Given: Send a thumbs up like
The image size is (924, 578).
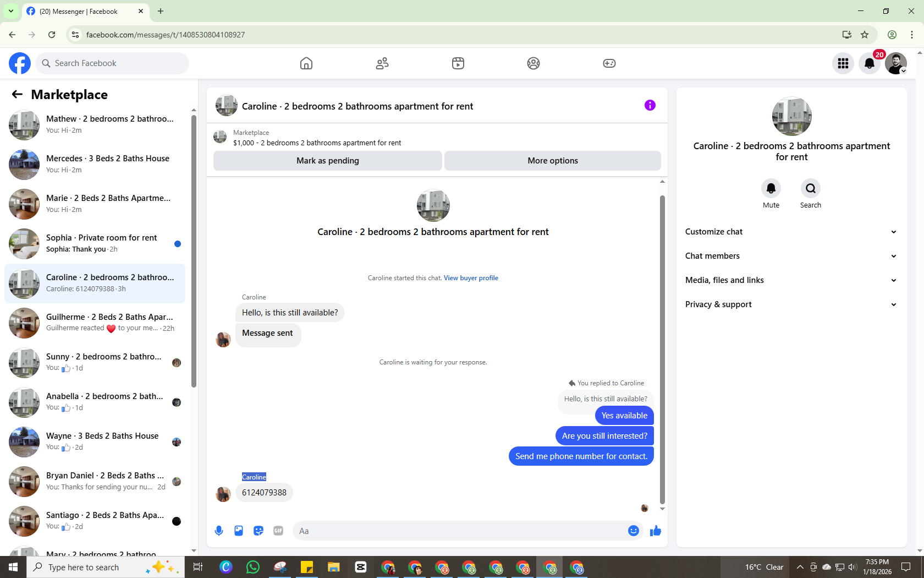Looking at the screenshot, I should click(655, 531).
